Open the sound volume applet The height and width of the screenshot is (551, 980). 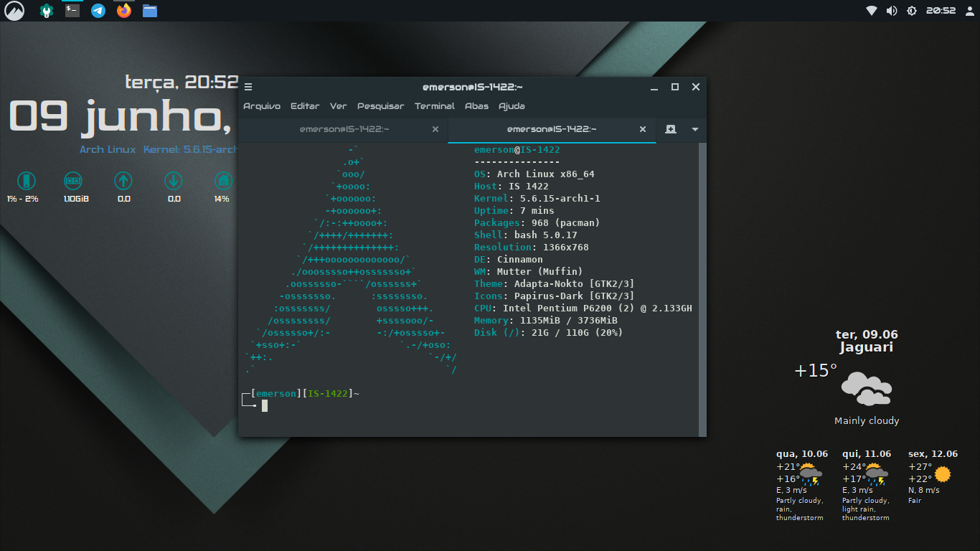[892, 11]
